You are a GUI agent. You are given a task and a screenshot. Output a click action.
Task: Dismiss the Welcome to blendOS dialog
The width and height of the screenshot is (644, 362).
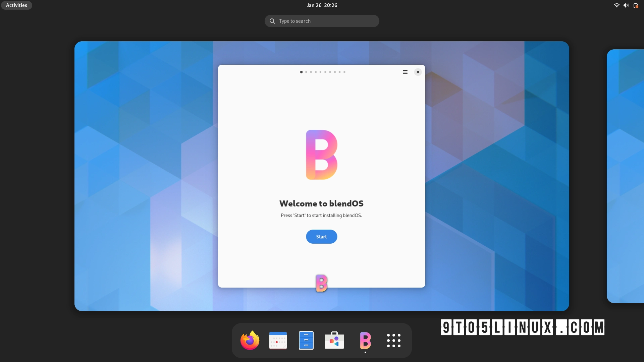point(418,72)
